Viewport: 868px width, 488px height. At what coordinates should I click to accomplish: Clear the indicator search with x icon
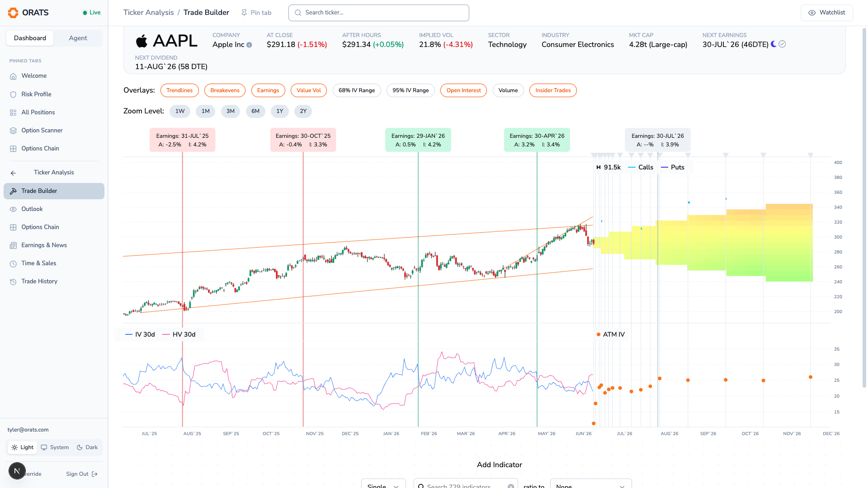point(511,486)
